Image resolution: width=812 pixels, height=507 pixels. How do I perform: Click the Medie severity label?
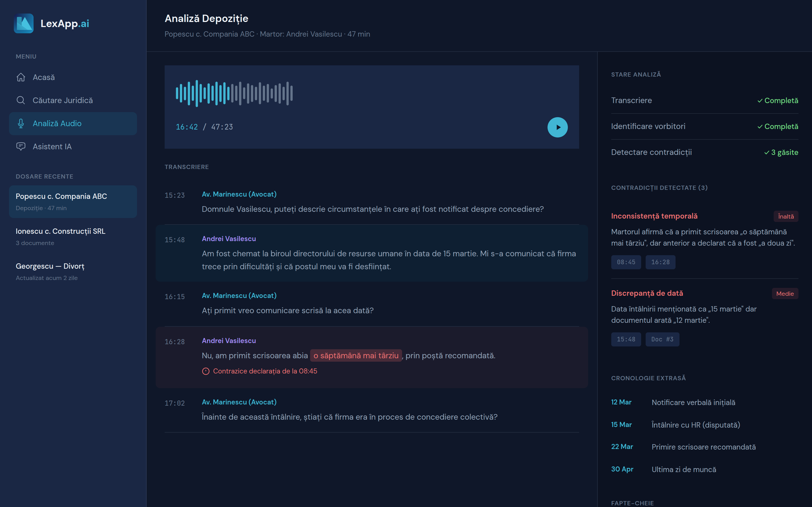[785, 293]
